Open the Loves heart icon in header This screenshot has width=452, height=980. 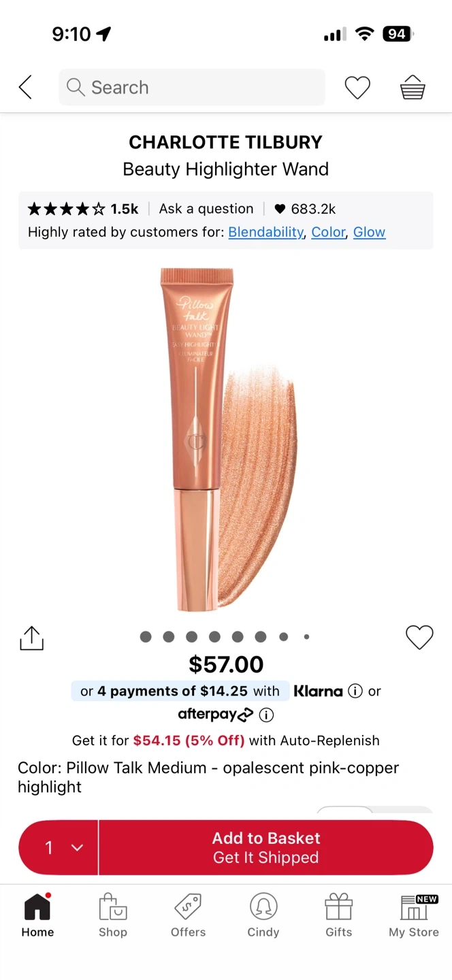(x=357, y=88)
